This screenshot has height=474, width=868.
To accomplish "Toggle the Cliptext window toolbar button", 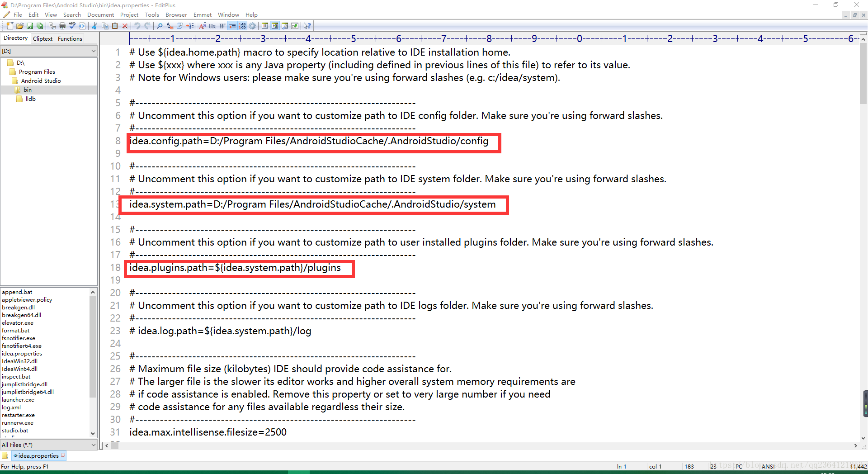I will (265, 26).
